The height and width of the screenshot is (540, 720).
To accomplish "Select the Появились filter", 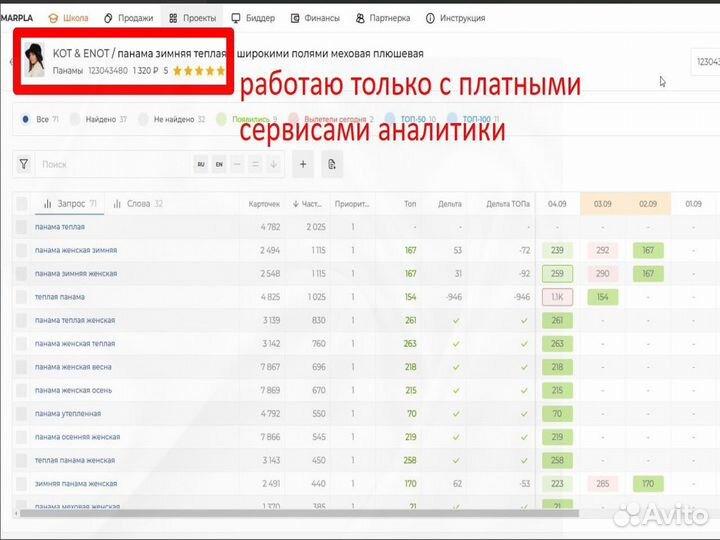I will [x=247, y=119].
